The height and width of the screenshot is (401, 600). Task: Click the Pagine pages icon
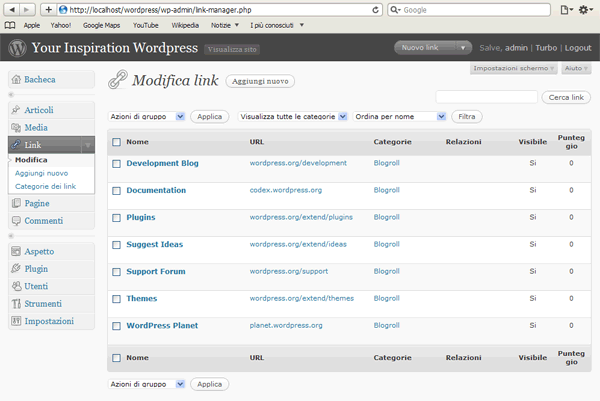[x=16, y=203]
